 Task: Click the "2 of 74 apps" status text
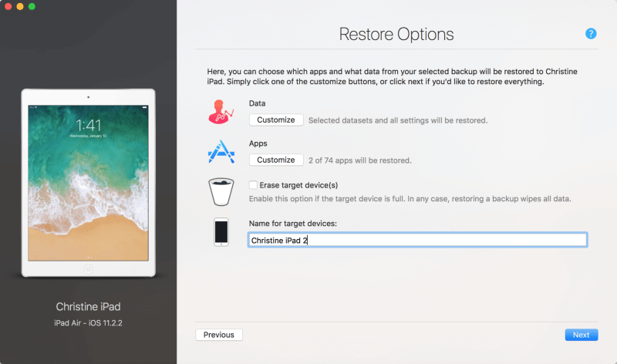click(x=359, y=160)
